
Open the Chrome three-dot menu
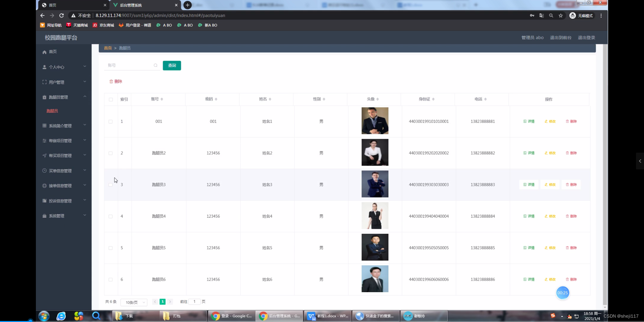point(601,15)
